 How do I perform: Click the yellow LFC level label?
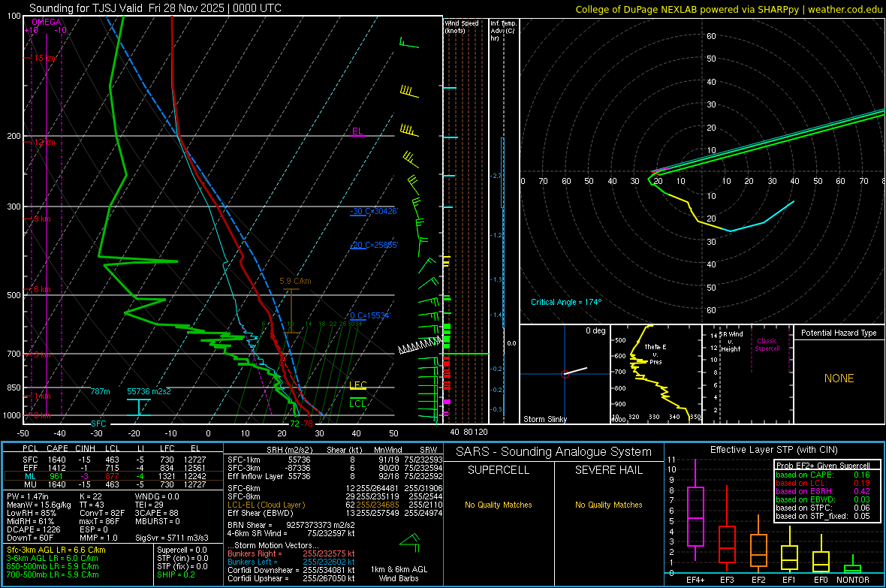(357, 385)
